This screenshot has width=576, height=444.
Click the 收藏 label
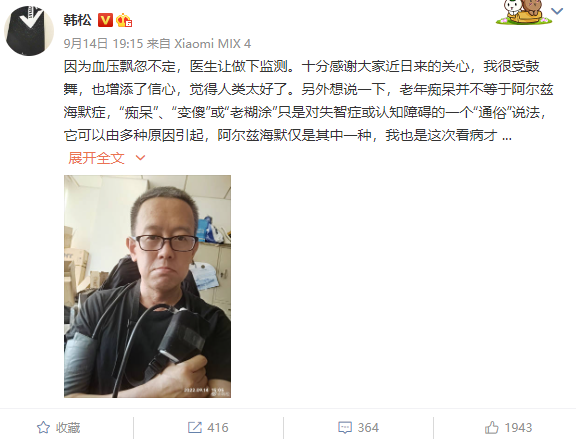(68, 427)
